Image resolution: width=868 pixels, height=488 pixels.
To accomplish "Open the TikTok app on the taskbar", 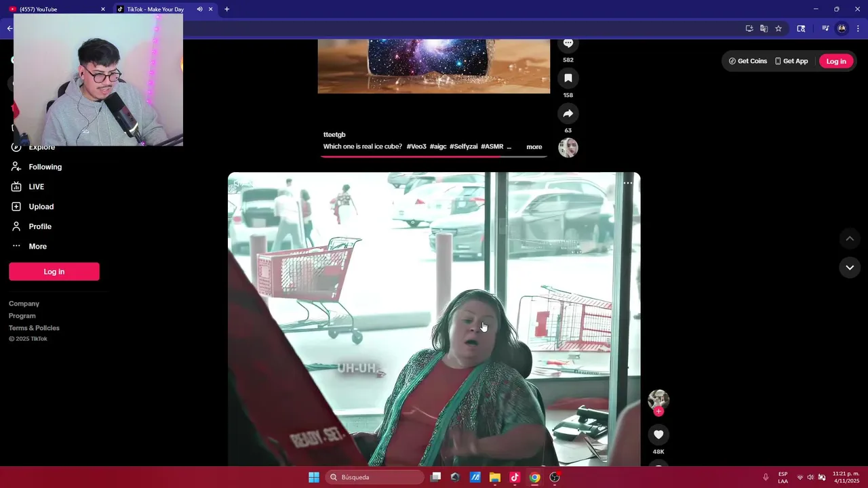I will tap(515, 478).
